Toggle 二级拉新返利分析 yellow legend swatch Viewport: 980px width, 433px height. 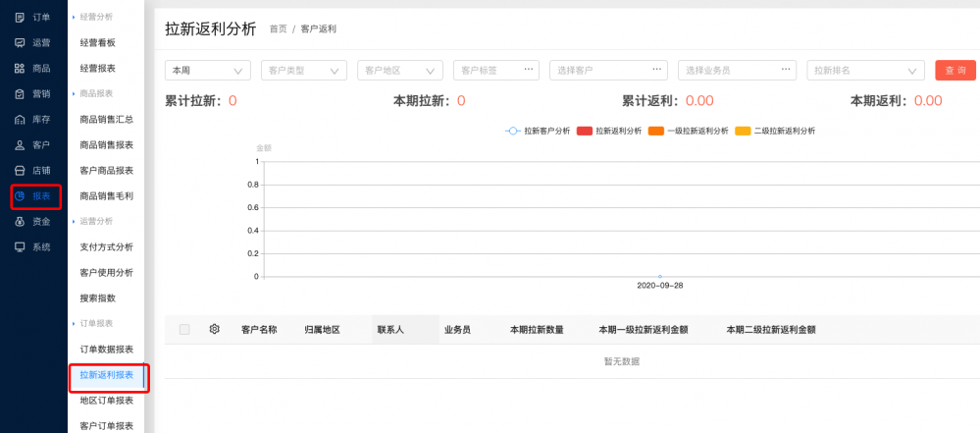(x=743, y=131)
